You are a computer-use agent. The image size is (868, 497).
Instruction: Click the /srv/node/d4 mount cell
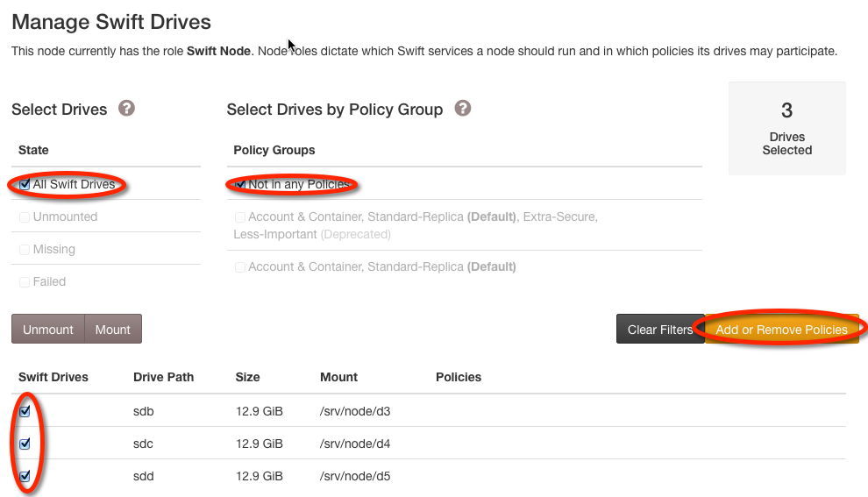click(355, 444)
